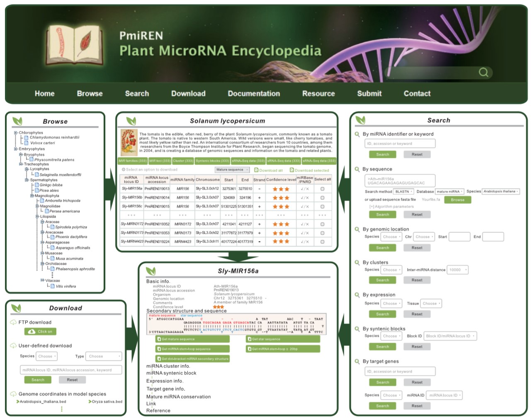
Task: Click the tomato species thumbnail image
Action: pos(129,143)
